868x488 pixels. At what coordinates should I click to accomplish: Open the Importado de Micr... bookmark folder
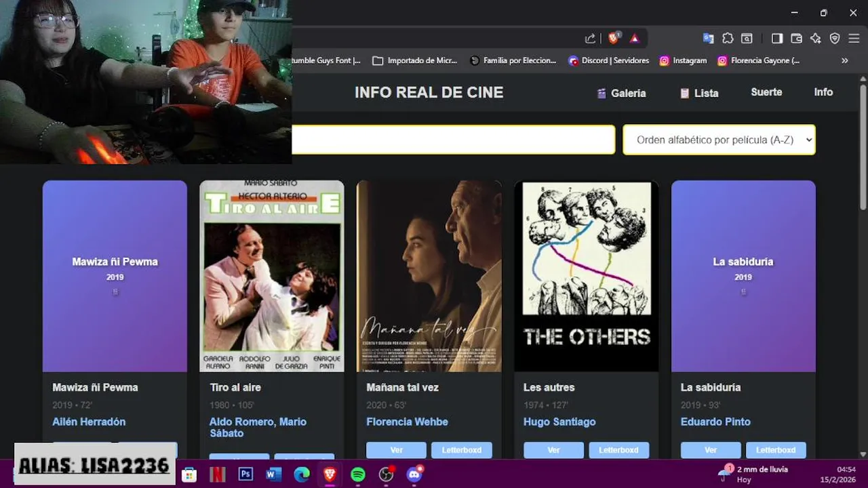click(x=415, y=60)
